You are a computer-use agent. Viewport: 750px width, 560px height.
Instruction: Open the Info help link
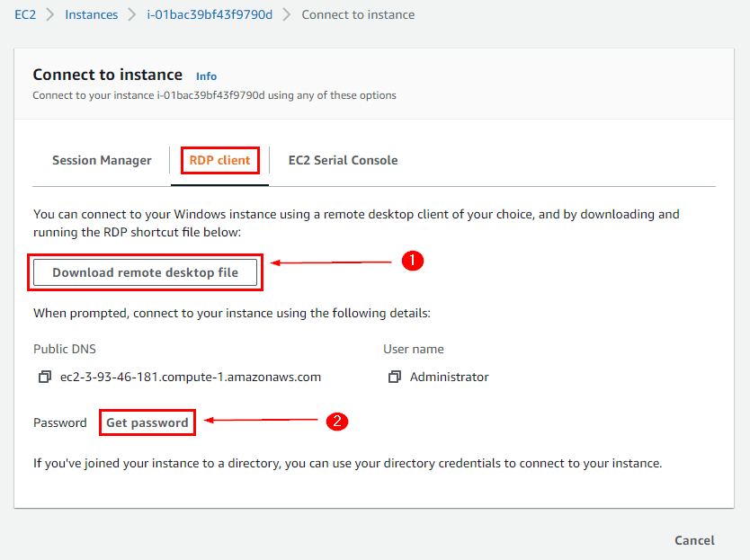pos(206,76)
